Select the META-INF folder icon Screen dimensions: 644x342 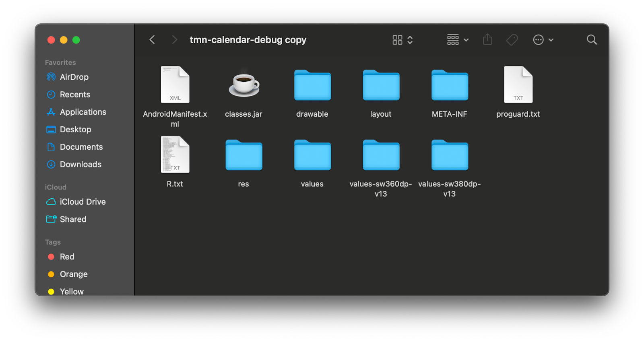tap(450, 85)
